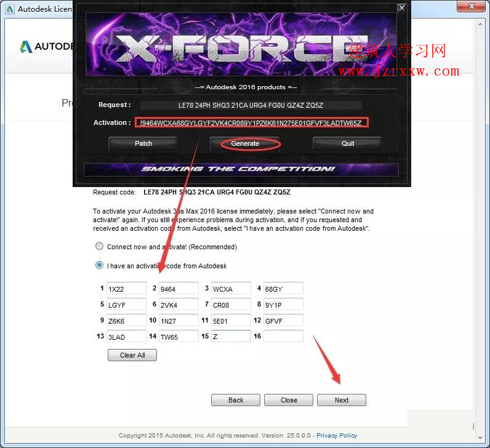Click activation code field 7 containing CR08
This screenshot has height=448, width=490.
tap(231, 304)
